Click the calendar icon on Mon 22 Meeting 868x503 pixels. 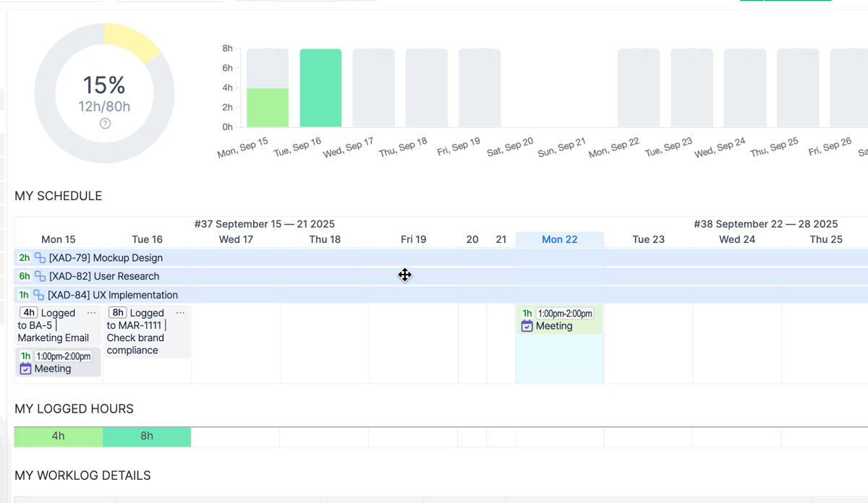[527, 326]
